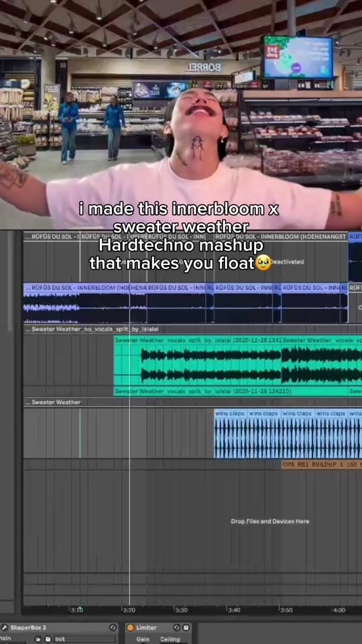Click the Init preset name field
The width and height of the screenshot is (362, 644).
(x=85, y=639)
